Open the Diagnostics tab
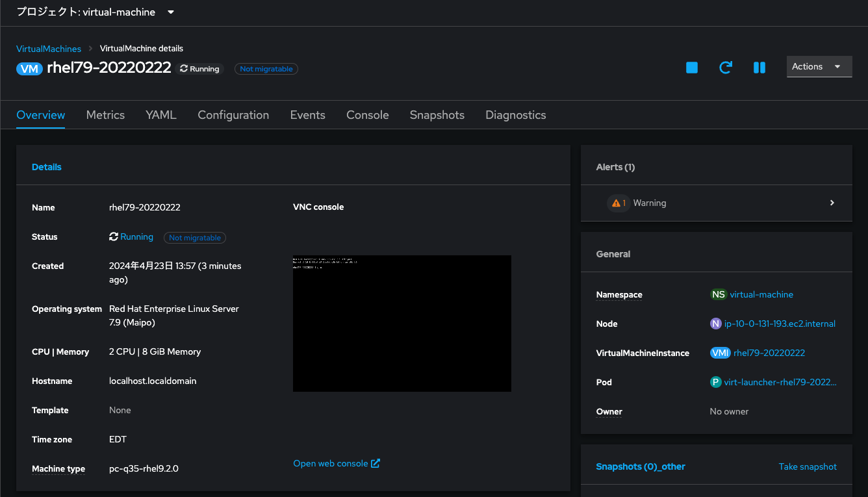 click(516, 115)
